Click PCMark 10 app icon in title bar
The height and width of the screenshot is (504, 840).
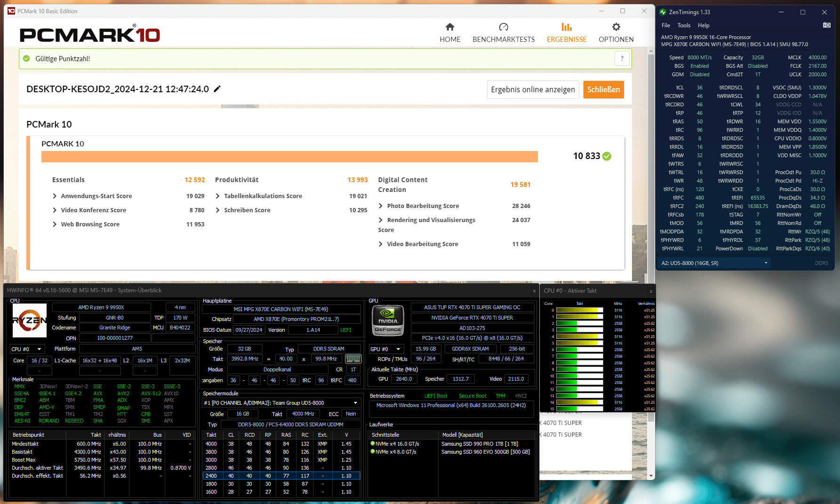(11, 11)
